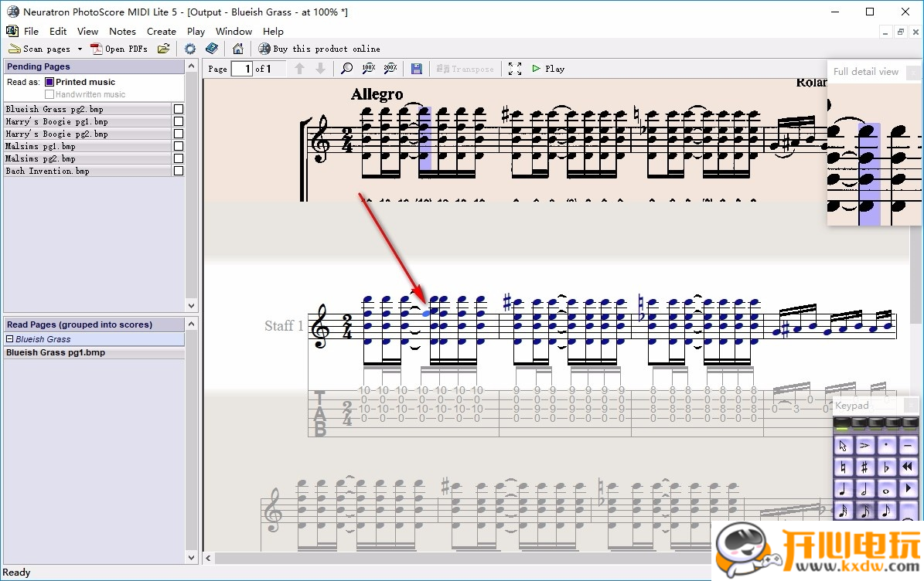Choose the quarter note on the Keypad
The width and height of the screenshot is (924, 581).
pyautogui.click(x=843, y=489)
